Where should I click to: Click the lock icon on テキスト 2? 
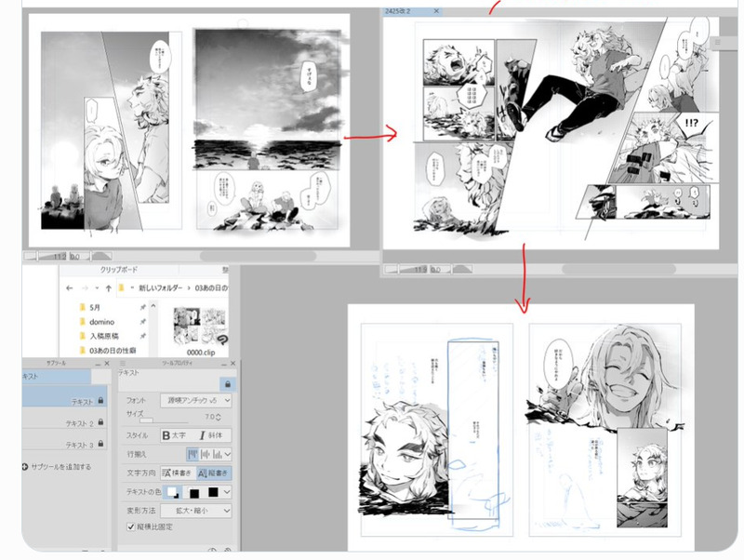(x=100, y=422)
